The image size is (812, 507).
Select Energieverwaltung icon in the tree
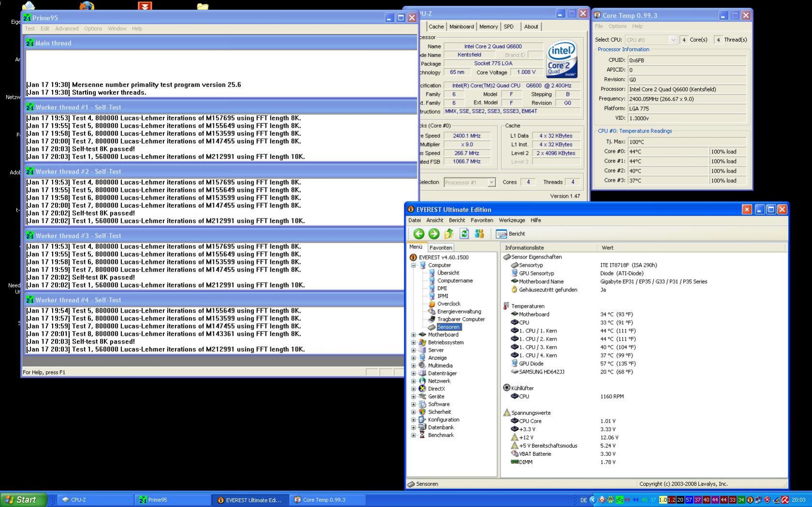tap(432, 312)
